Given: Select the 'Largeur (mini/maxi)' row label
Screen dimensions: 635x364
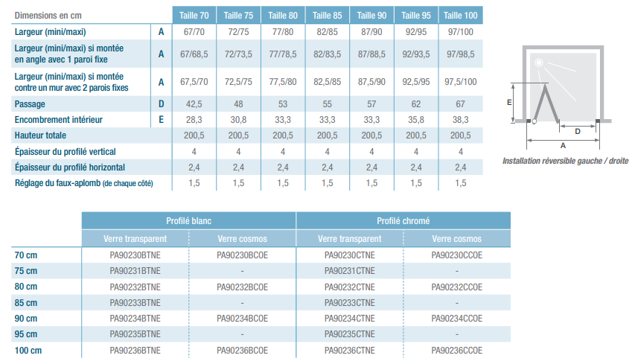Looking at the screenshot, I should (x=50, y=32).
